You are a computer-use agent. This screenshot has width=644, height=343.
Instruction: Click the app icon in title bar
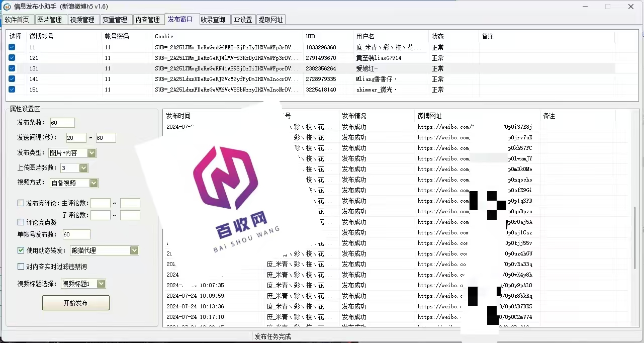pos(7,7)
